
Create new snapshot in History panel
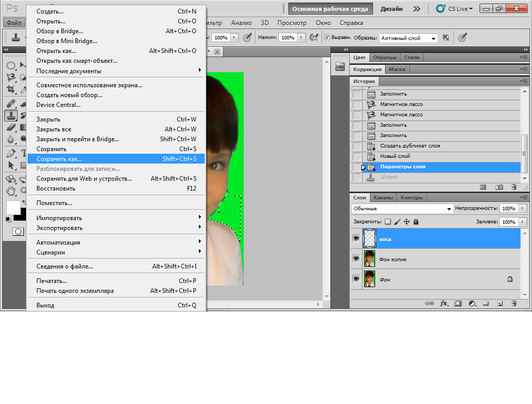point(499,187)
